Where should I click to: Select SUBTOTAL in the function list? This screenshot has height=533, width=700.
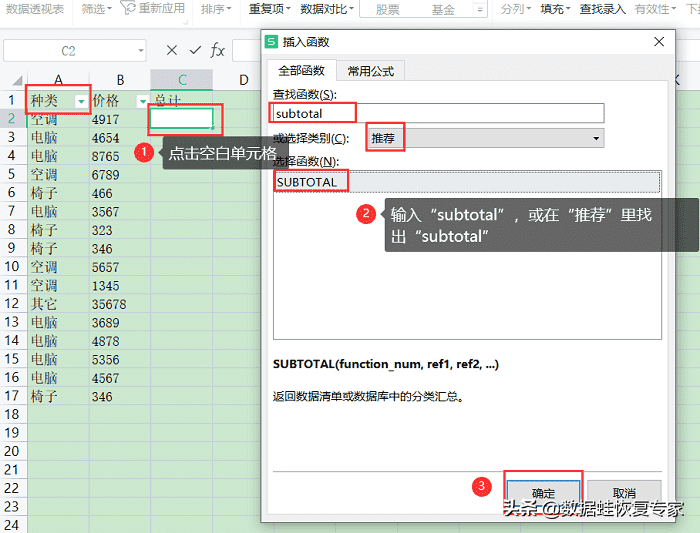tap(467, 182)
